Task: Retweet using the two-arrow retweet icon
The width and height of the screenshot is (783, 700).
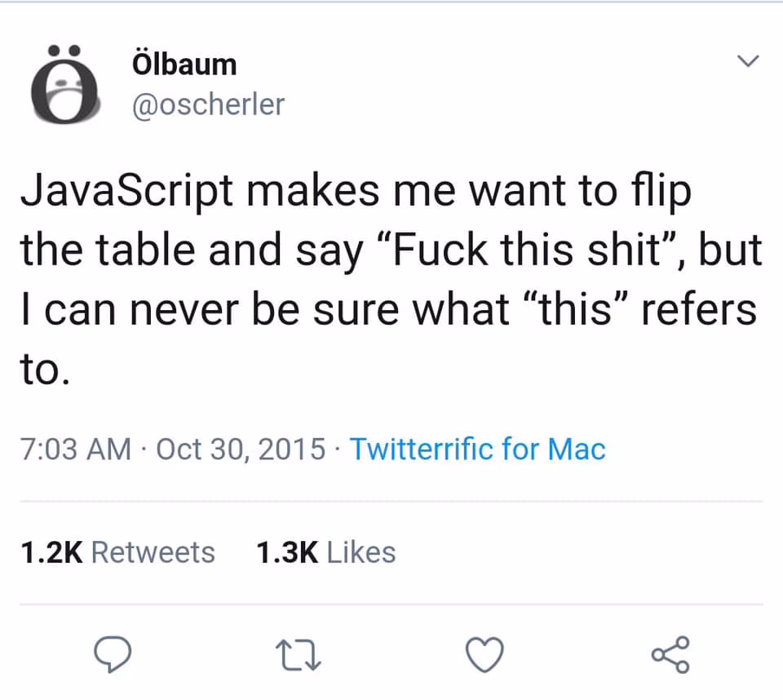Action: pos(299,654)
